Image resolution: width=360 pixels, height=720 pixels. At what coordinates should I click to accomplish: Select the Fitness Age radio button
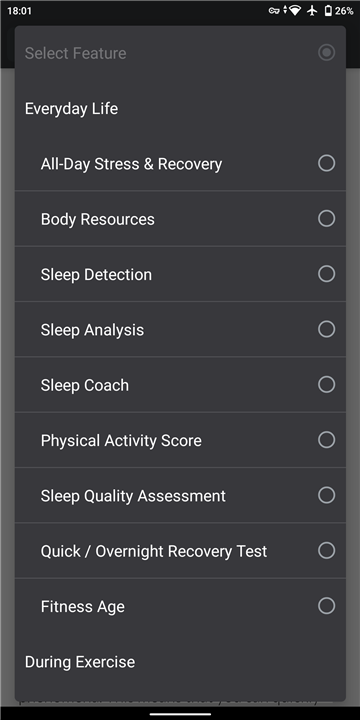(326, 606)
